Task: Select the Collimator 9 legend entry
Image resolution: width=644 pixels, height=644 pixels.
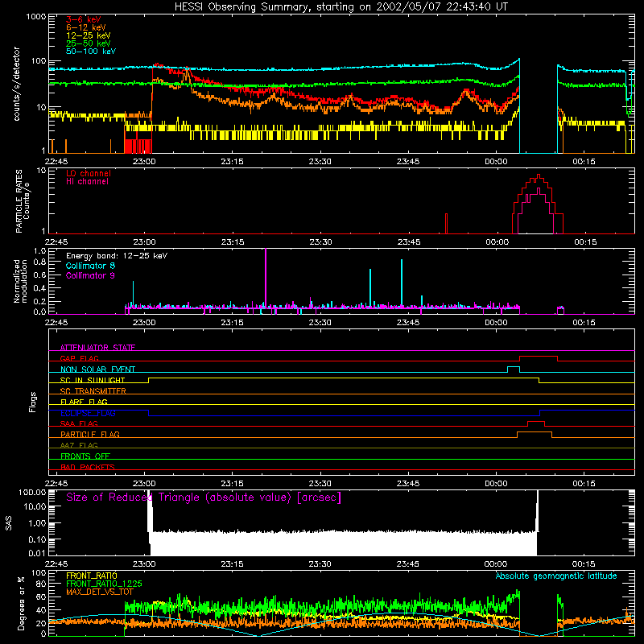Action: click(x=90, y=275)
